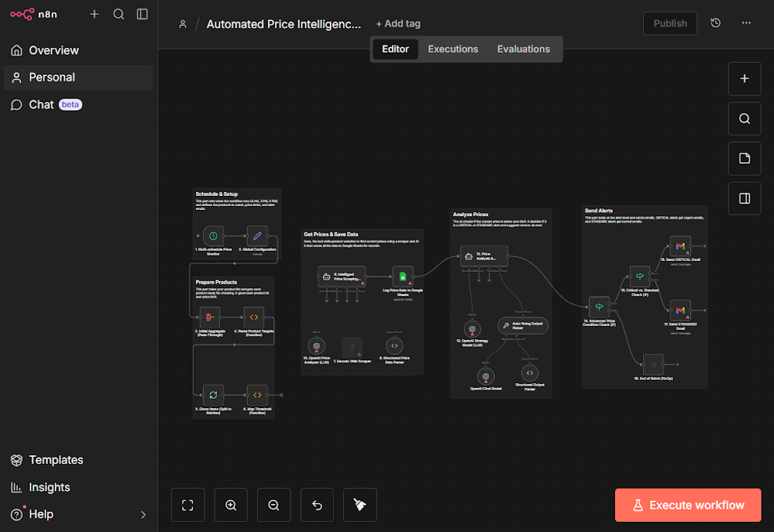Click the Multi-schedule Price Monitor trigger node
Viewport: 774px width, 532px height.
point(213,236)
